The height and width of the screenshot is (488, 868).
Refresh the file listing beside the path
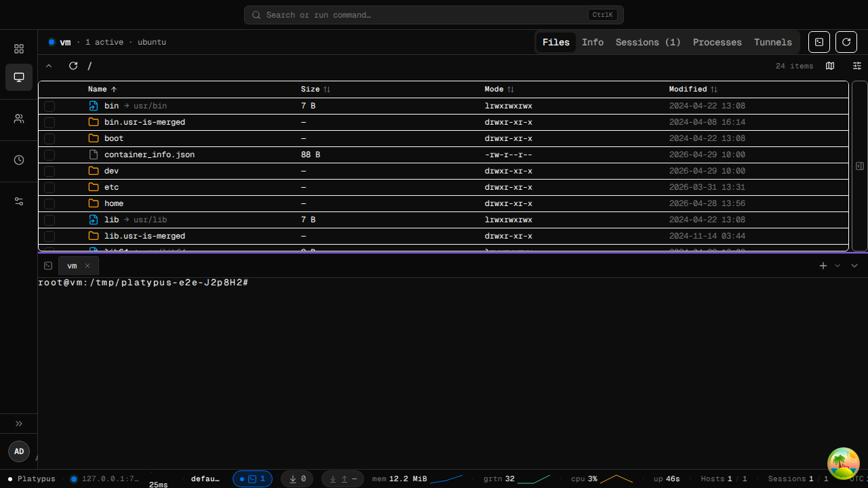coord(73,66)
